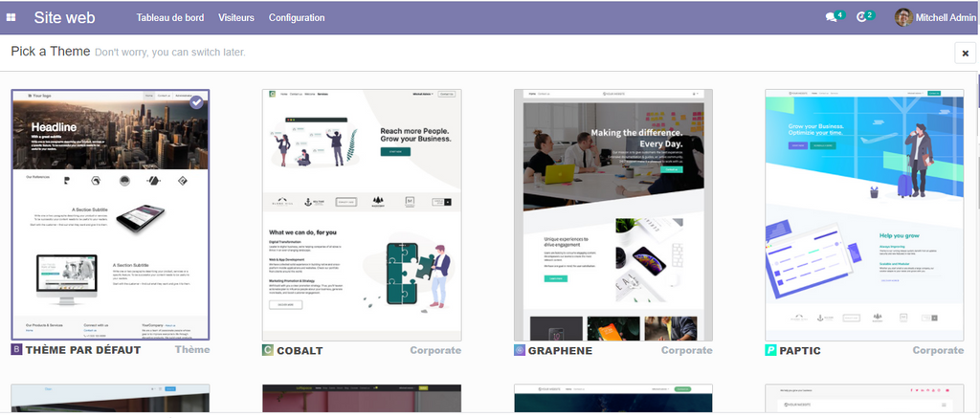Screen dimensions: 980x418
Task: Open the Mitchell Admin user menu
Action: pos(943,17)
